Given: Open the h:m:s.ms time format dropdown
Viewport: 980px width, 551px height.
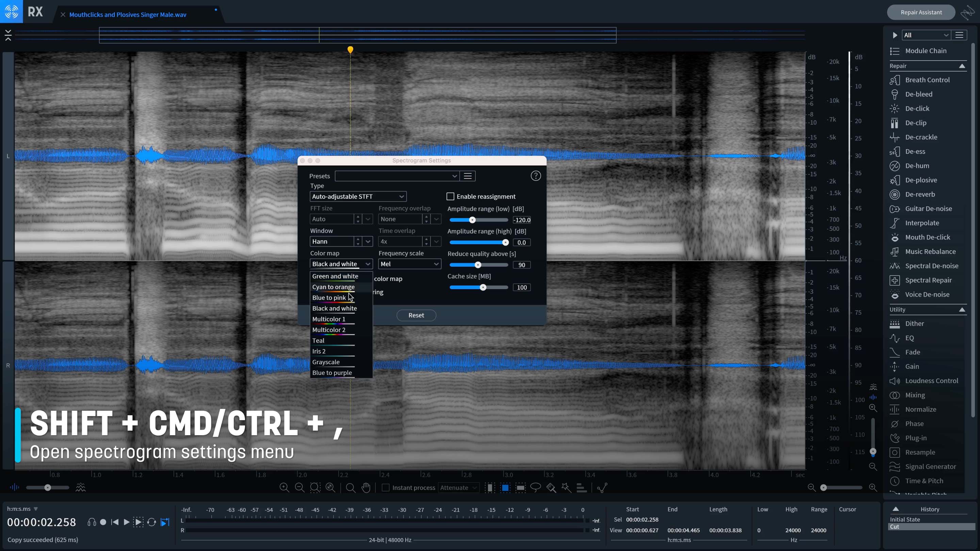Looking at the screenshot, I should pyautogui.click(x=23, y=509).
